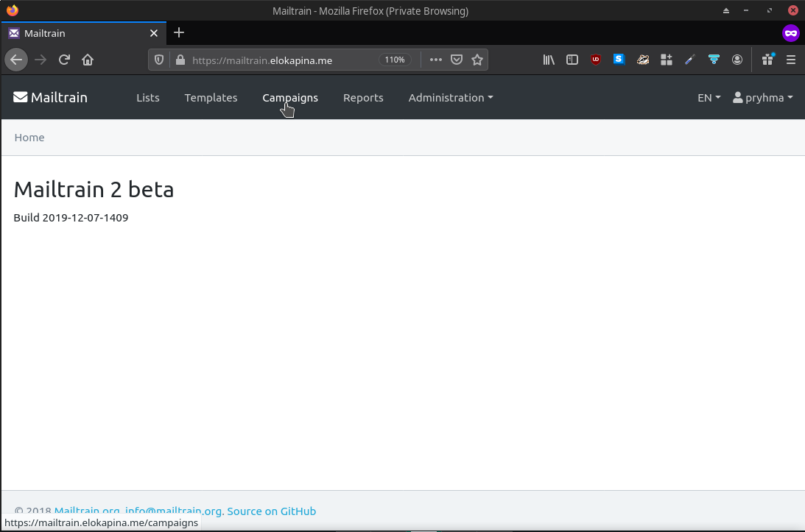Open Firefox account avatar icon
805x532 pixels.
click(737, 60)
